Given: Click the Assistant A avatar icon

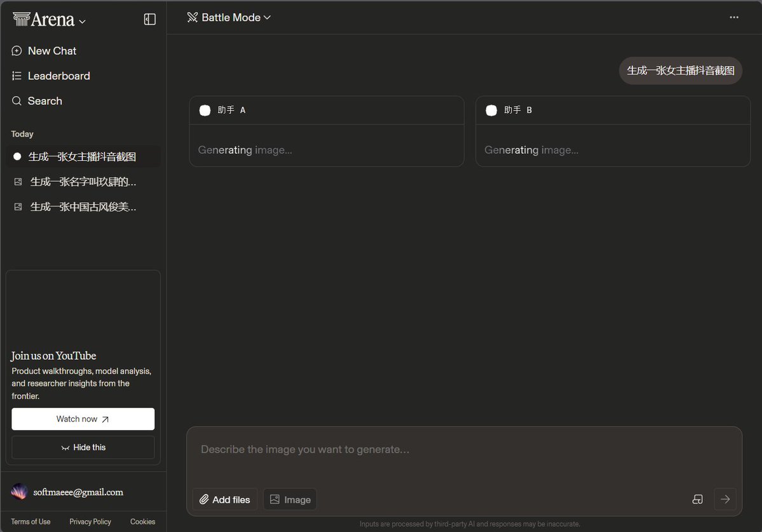Looking at the screenshot, I should click(205, 110).
